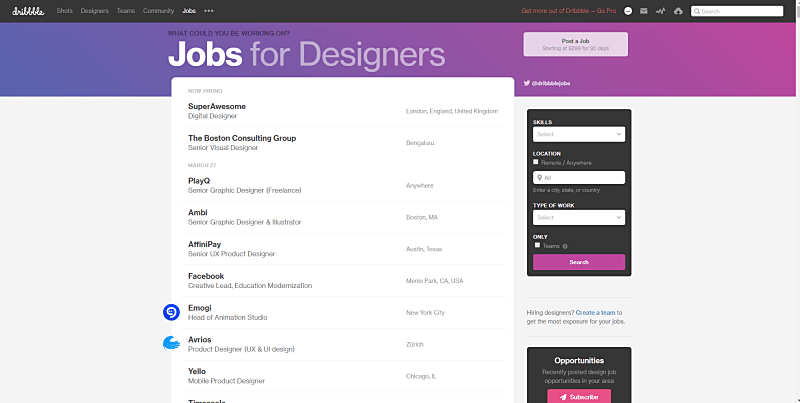Click the Bengaluru location text
Screen dimensions: 800x403
coord(420,143)
